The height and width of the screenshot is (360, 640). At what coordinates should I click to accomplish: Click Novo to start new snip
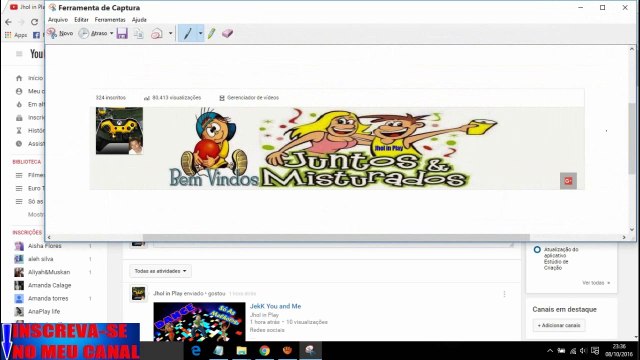click(x=60, y=33)
